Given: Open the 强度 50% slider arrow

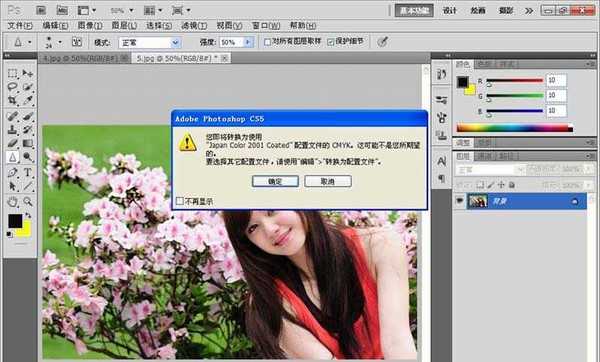Looking at the screenshot, I should coord(248,42).
